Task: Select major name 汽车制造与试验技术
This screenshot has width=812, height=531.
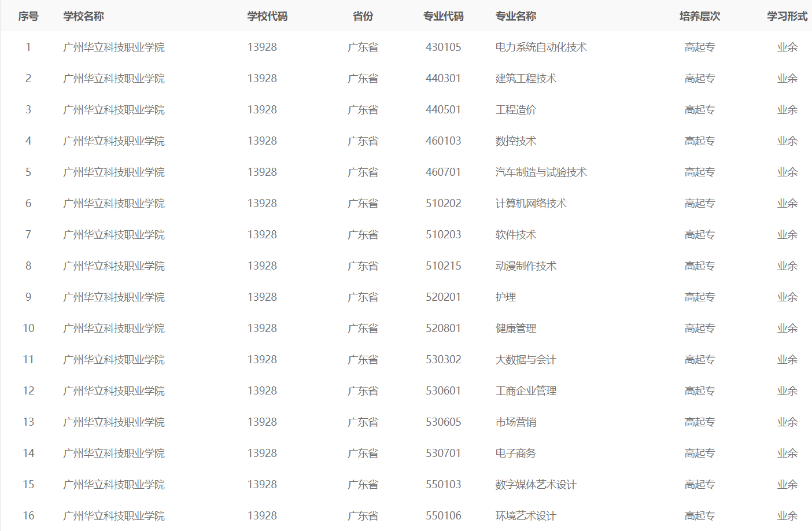Action: [x=541, y=172]
